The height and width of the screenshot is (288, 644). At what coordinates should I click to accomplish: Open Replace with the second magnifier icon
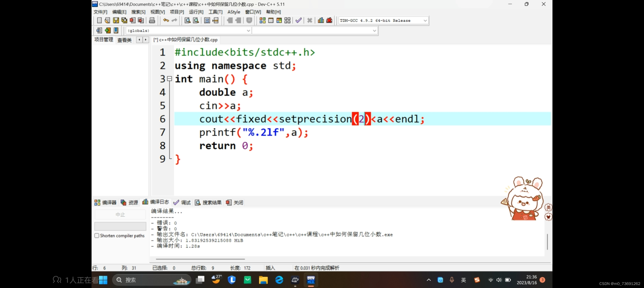[196, 20]
